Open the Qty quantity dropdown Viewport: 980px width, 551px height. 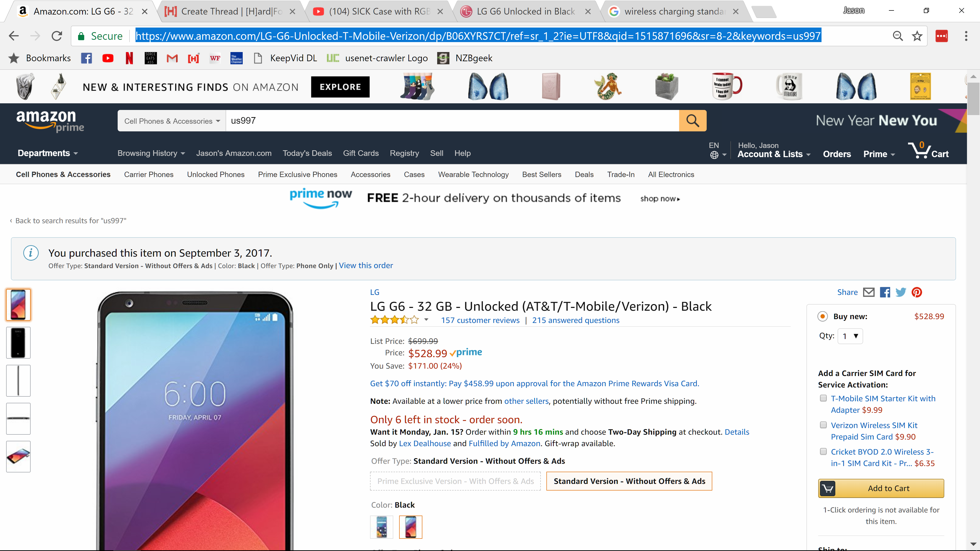[850, 336]
